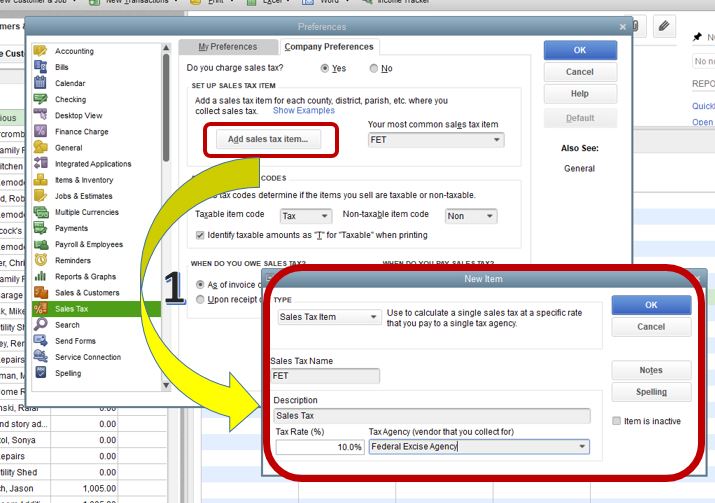Click preferences list scroll-up arrow

click(x=166, y=47)
